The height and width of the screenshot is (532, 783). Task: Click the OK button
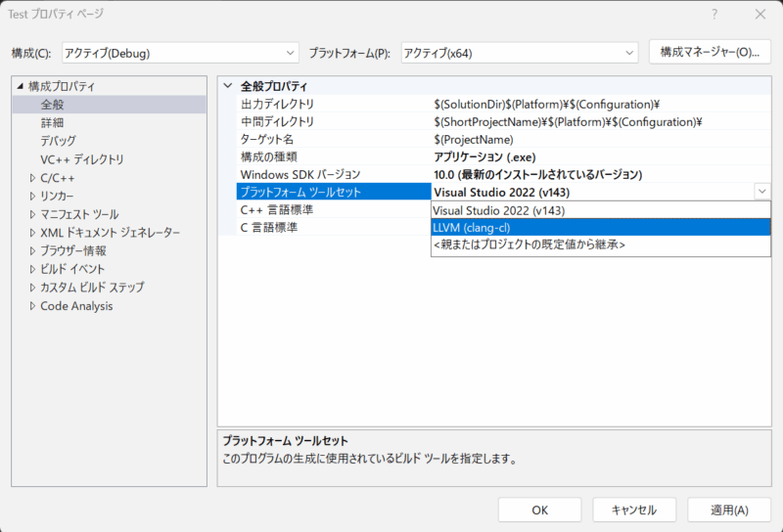point(539,510)
